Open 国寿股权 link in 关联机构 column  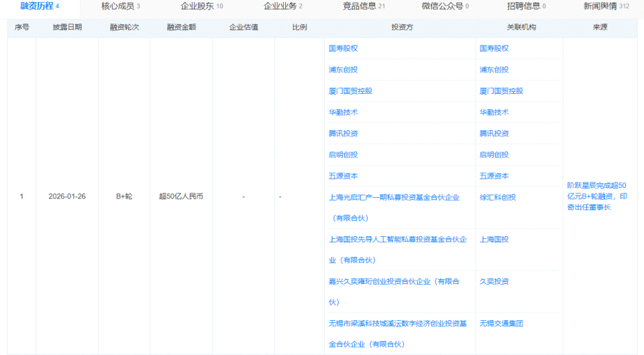click(x=494, y=48)
